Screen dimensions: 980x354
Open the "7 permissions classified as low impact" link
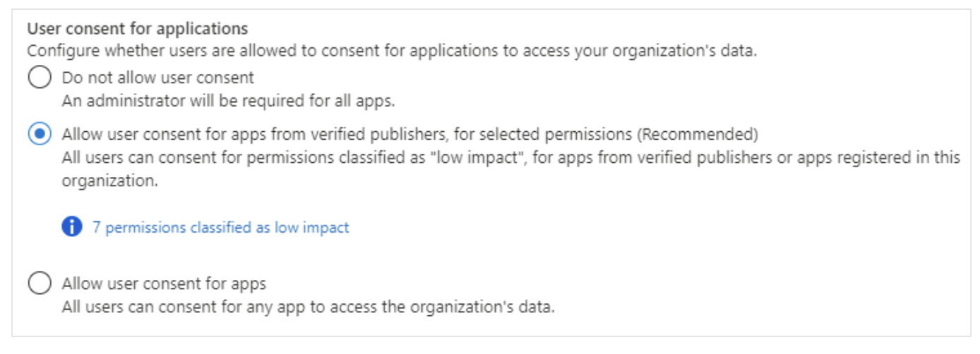coord(220,227)
